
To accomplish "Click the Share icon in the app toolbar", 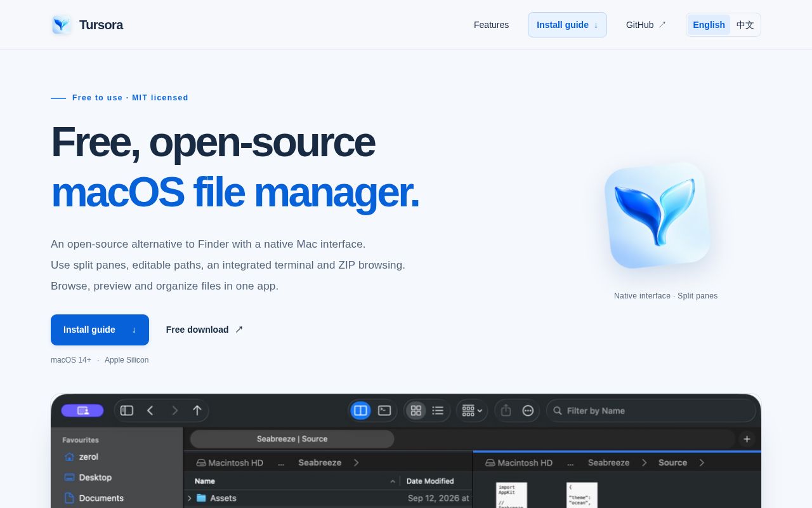I will point(506,411).
